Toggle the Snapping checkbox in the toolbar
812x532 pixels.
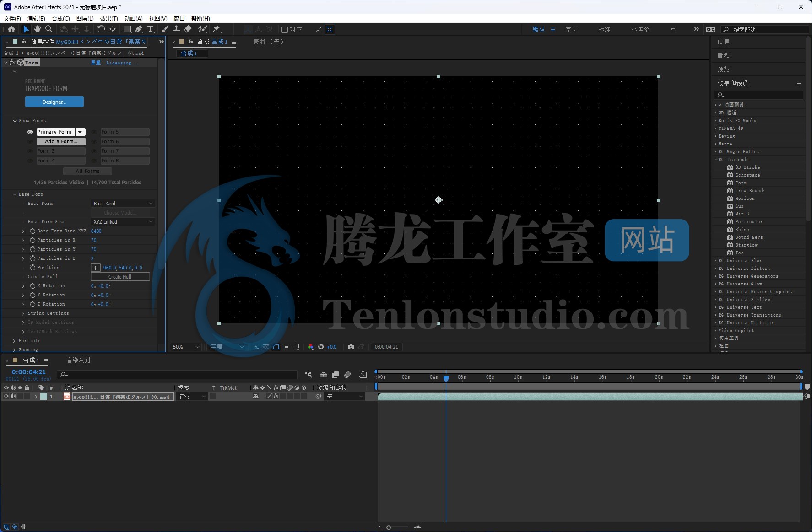point(284,30)
